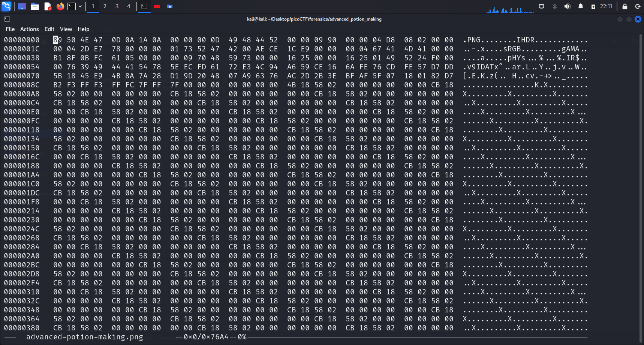Open the Kali applications menu
The image size is (644, 345).
[x=6, y=6]
